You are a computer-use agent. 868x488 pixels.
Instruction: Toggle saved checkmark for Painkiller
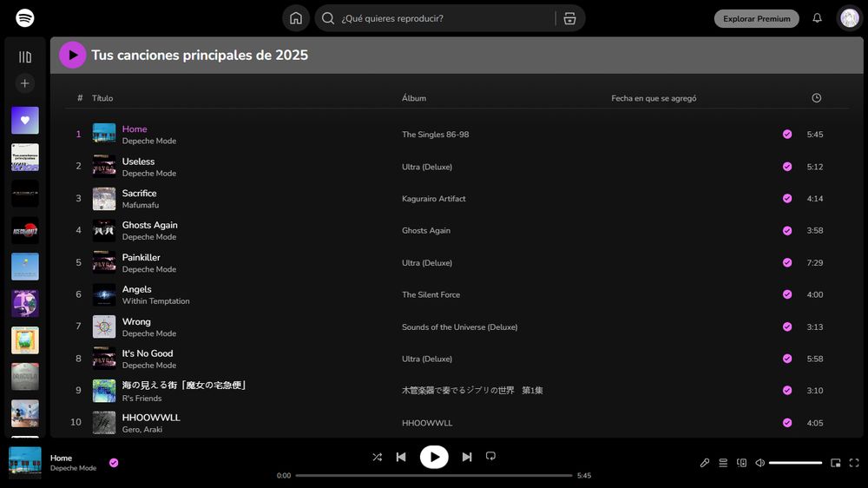pyautogui.click(x=787, y=262)
